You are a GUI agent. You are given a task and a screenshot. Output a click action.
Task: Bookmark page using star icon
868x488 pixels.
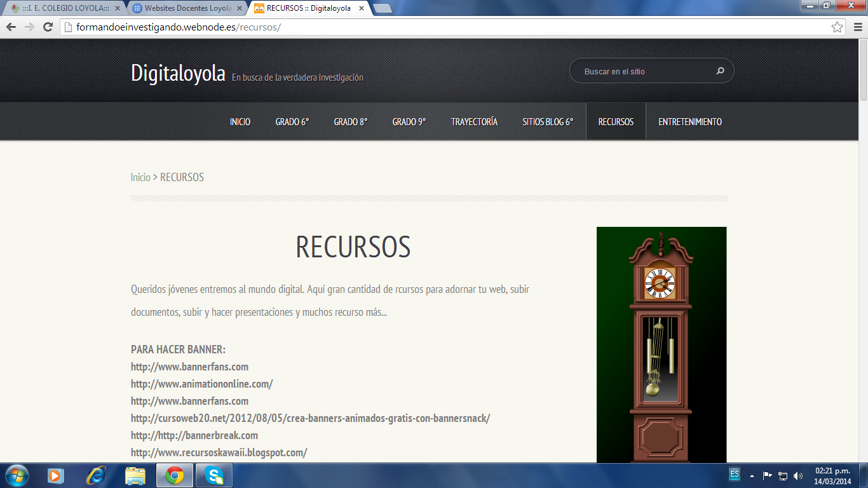coord(837,27)
